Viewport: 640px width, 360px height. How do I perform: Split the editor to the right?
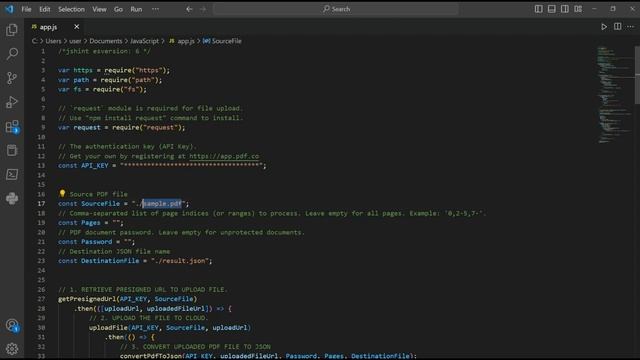coord(618,27)
